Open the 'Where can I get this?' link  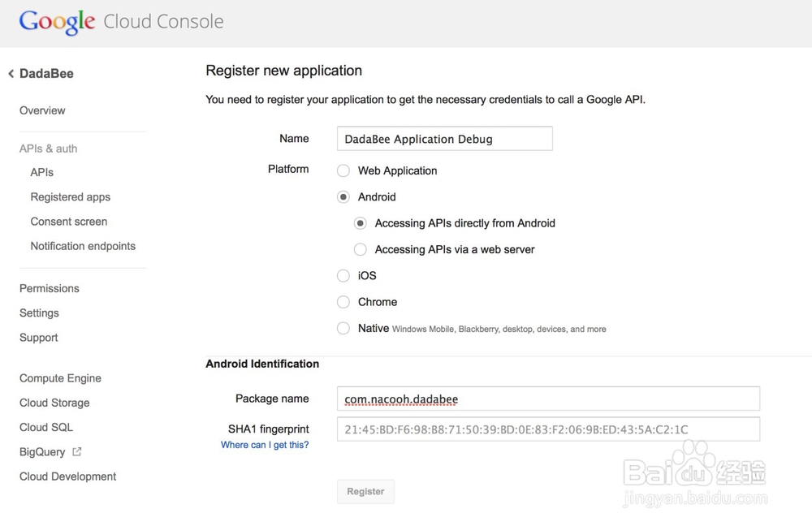tap(265, 445)
